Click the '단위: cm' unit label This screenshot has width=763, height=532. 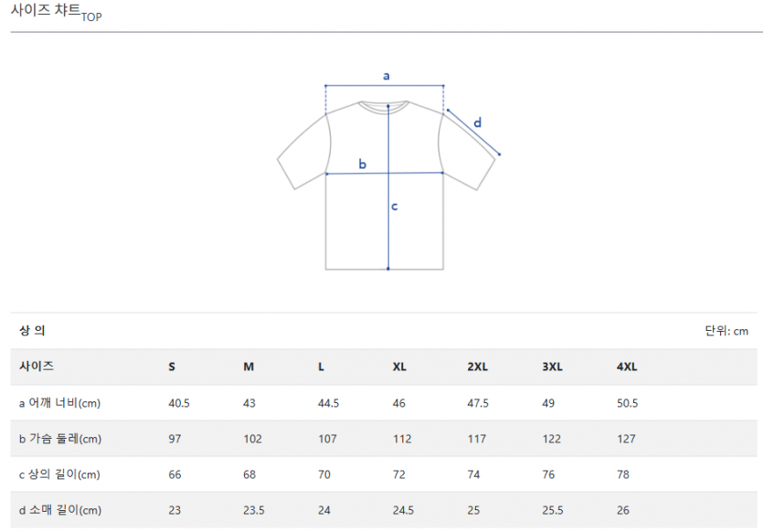click(x=726, y=331)
